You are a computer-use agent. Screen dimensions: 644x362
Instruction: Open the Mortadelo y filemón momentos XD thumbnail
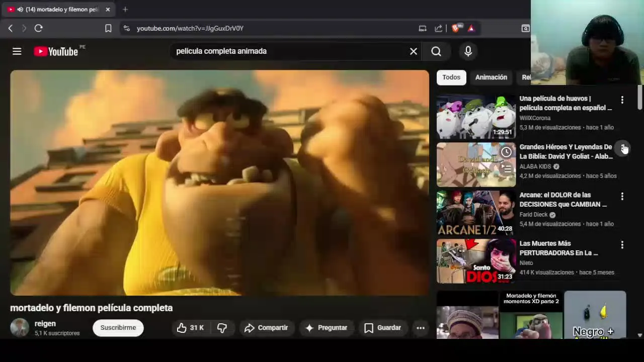531,315
